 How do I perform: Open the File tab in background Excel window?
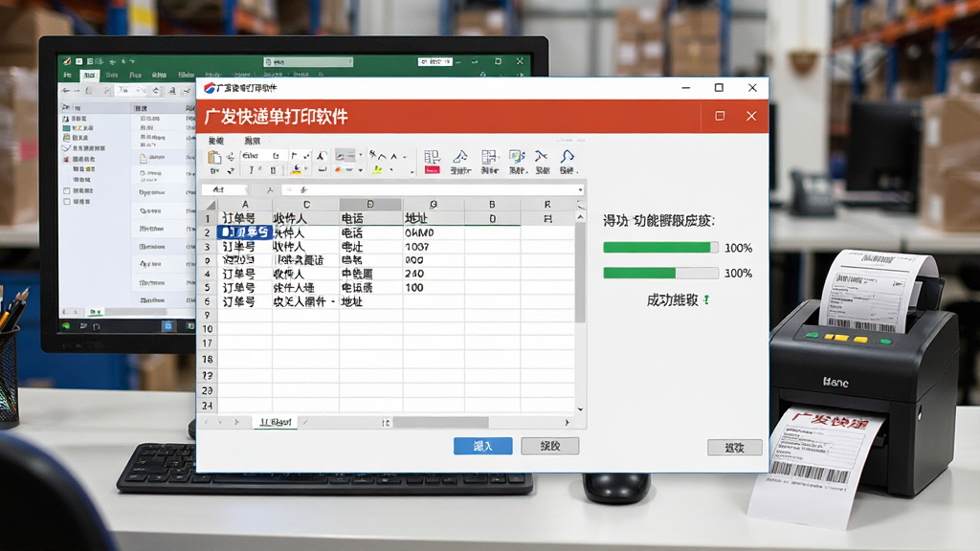coord(68,75)
